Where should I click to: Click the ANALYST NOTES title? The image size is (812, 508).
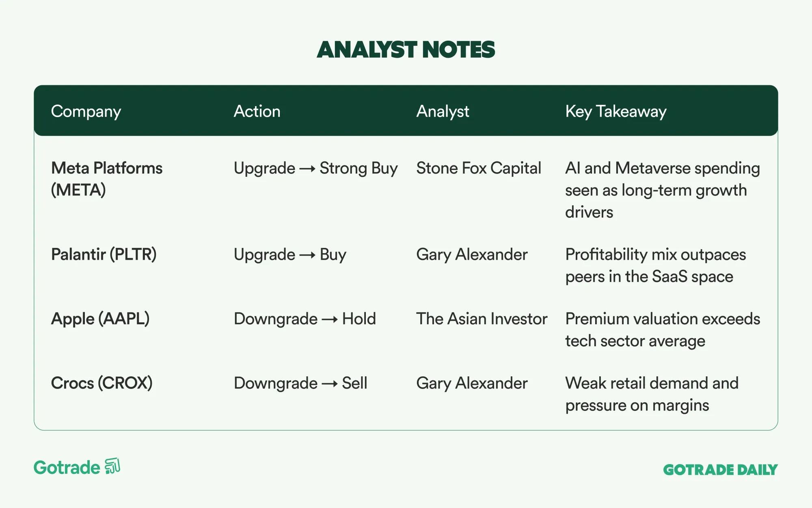(406, 50)
